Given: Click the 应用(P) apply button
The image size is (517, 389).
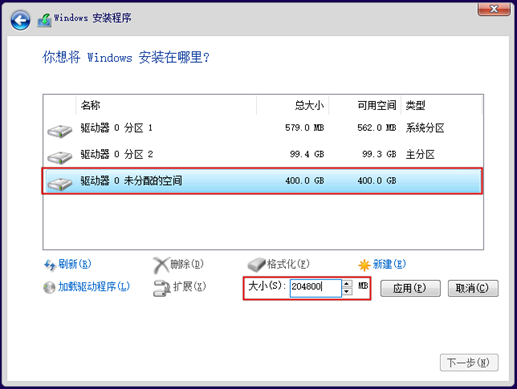Looking at the screenshot, I should coord(410,288).
